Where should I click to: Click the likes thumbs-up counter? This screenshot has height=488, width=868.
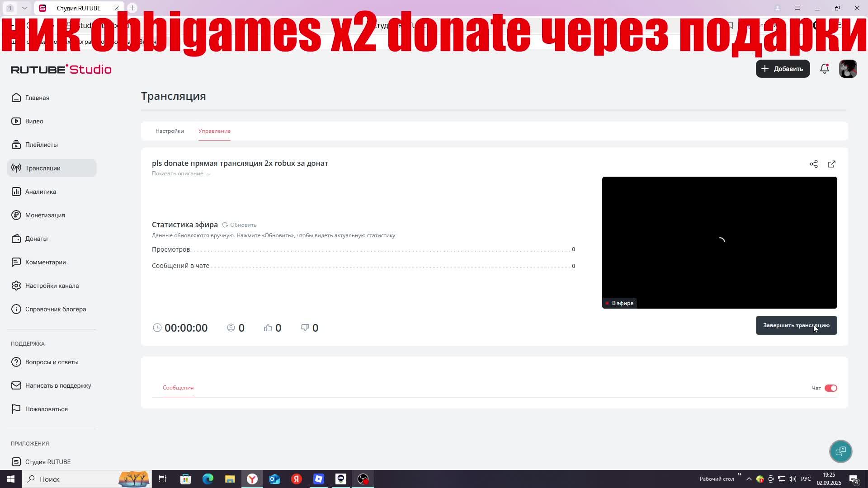point(273,328)
